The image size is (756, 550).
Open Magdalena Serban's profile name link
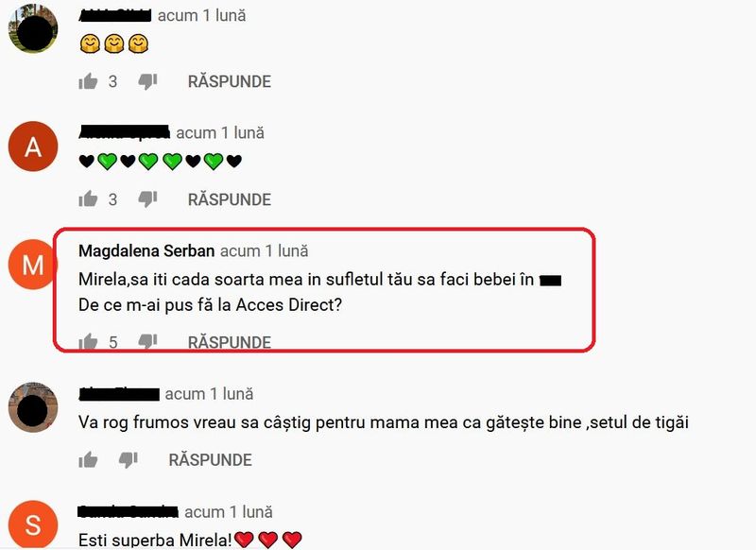[146, 251]
